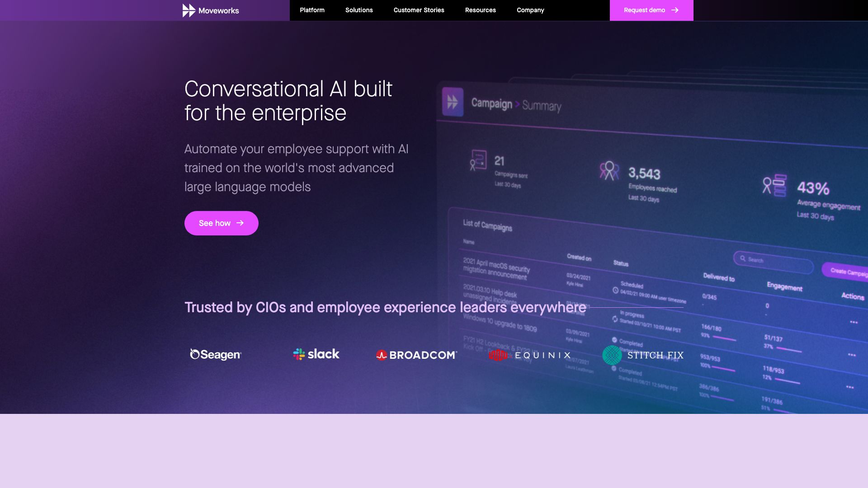
Task: Click the Stitch Fix logo
Action: coord(643,355)
